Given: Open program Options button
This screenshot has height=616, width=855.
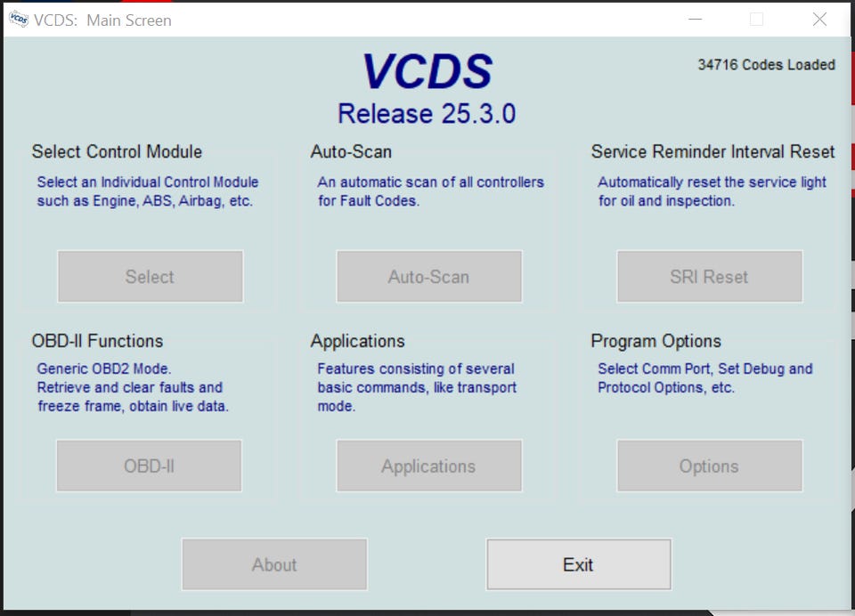Looking at the screenshot, I should 710,466.
